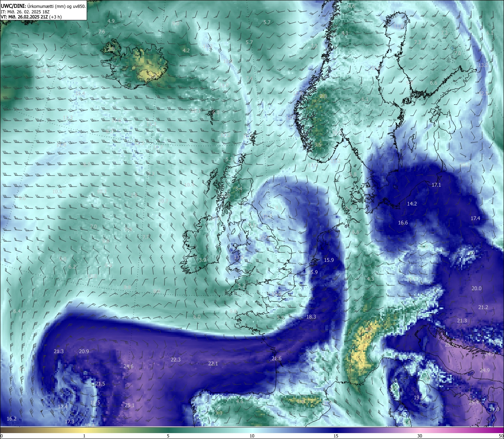The width and height of the screenshot is (504, 439).
Task: Click the map value 17.3
Action: [x=69, y=421]
